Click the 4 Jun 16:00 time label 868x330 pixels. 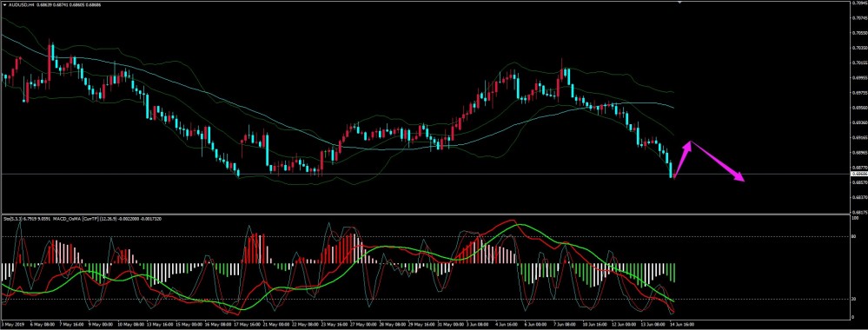click(x=507, y=325)
